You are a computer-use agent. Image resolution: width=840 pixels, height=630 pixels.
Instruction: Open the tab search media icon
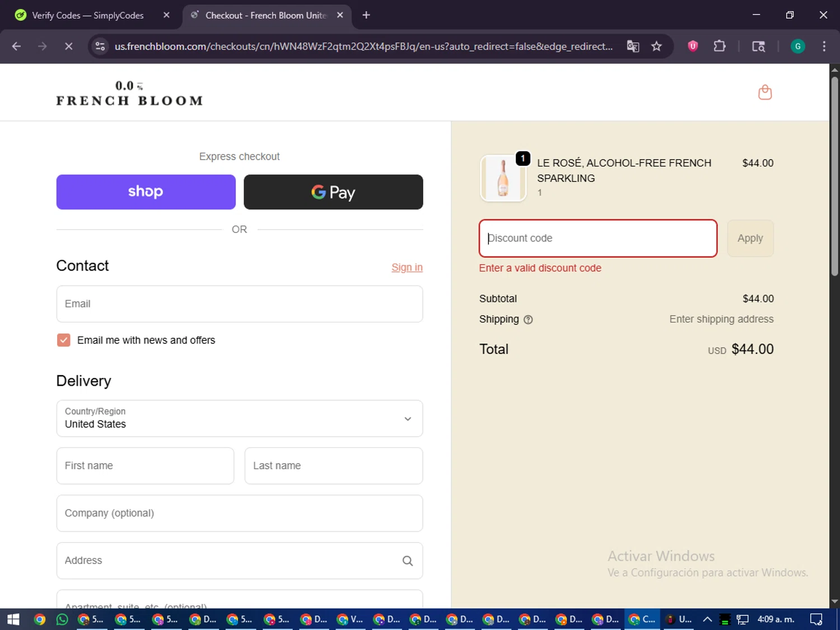tap(758, 46)
